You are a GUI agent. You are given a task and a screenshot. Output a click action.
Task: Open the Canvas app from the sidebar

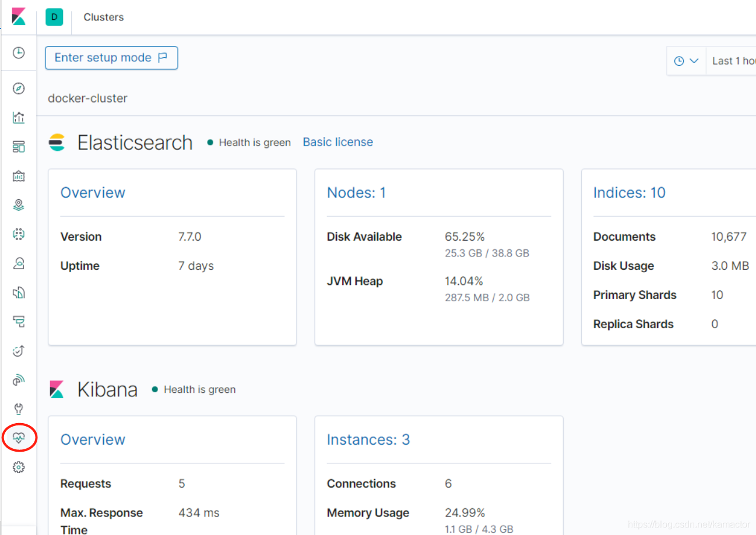(18, 176)
